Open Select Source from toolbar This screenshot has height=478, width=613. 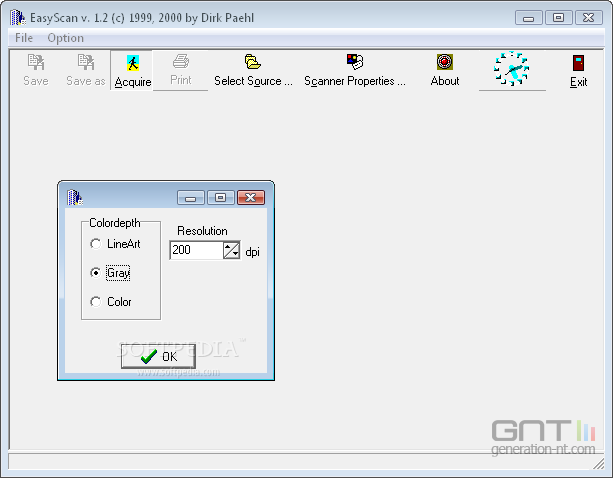point(253,70)
